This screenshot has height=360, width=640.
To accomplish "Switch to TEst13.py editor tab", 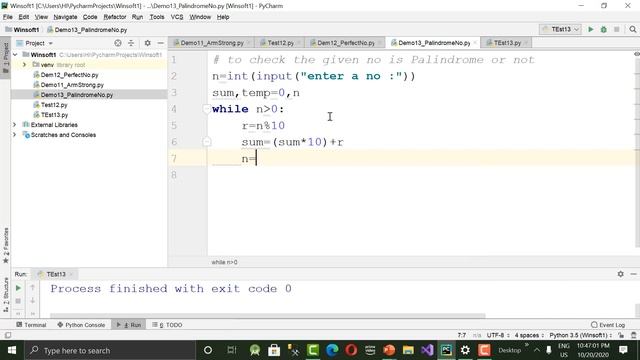I will 507,43.
